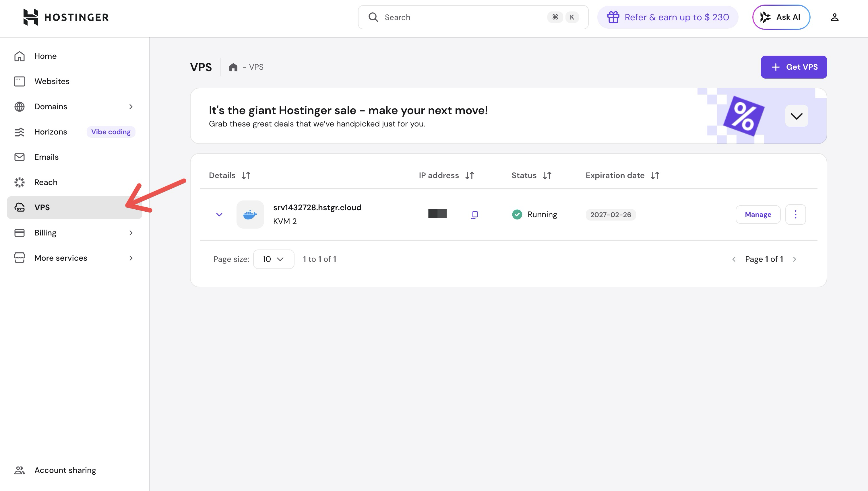Viewport: 868px width, 491px height.
Task: Click the breadcrumb home icon
Action: pos(233,67)
